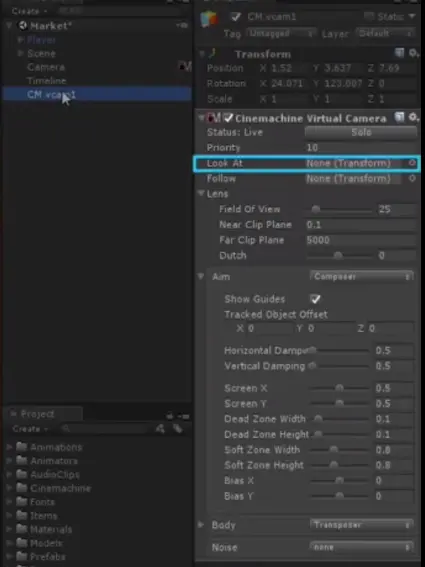Click the Far Clip Plane field

tap(361, 240)
